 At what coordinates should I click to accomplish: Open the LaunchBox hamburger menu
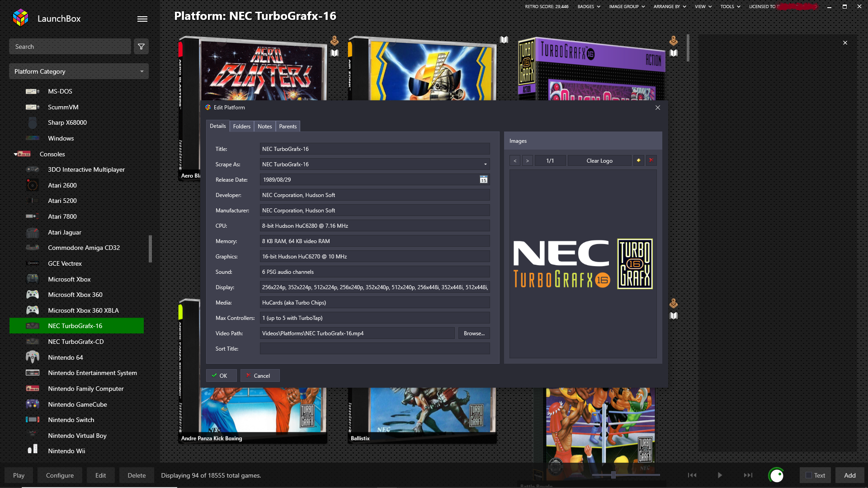click(142, 19)
